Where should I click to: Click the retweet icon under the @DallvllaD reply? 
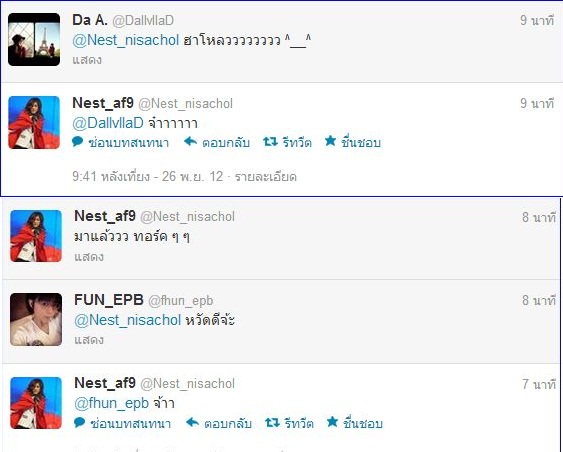270,142
